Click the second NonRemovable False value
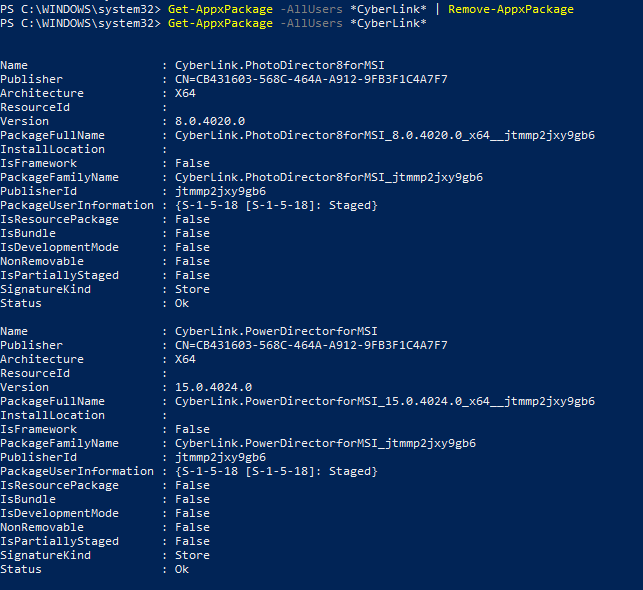 pos(192,527)
